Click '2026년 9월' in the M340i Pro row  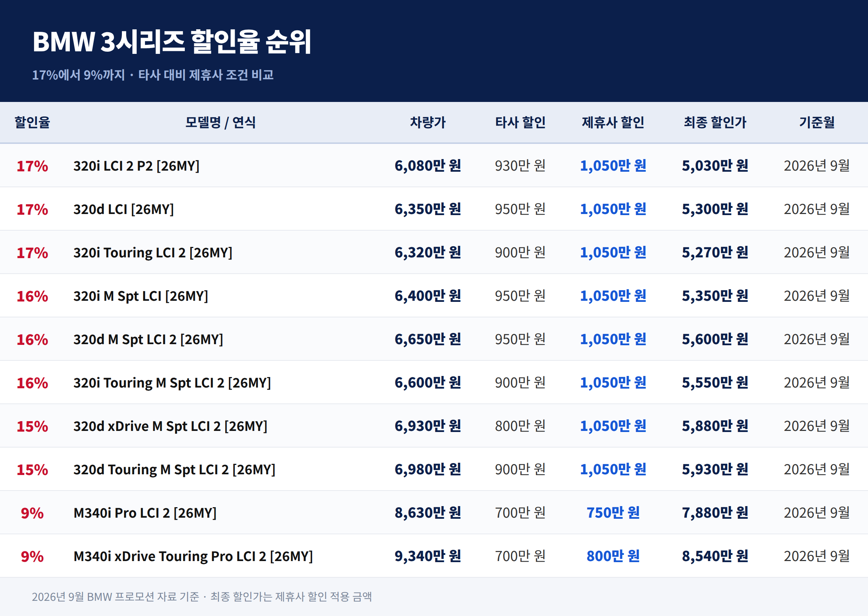[x=816, y=513]
